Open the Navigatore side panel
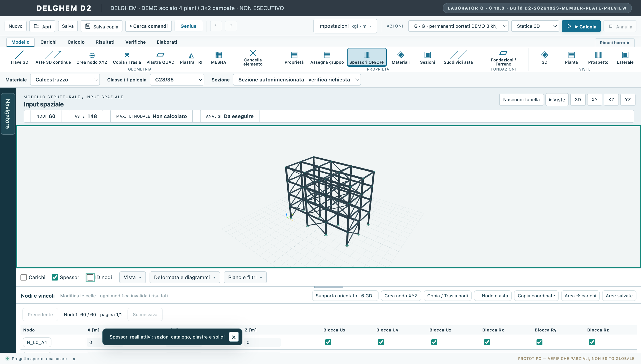 pos(8,114)
